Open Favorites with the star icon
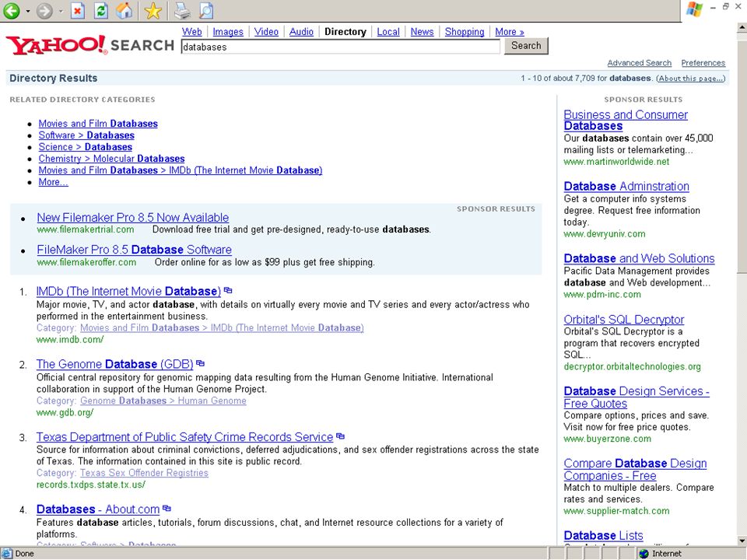Image resolution: width=747 pixels, height=560 pixels. [x=153, y=10]
